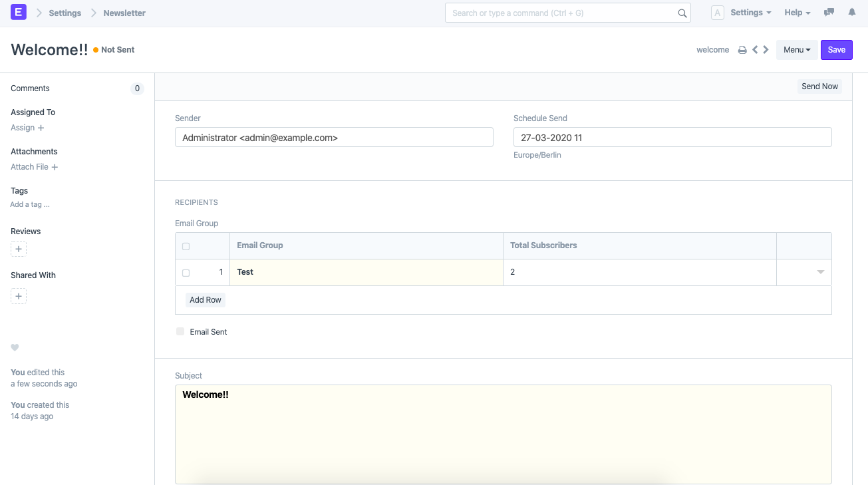868x485 pixels.
Task: Click the row number 1 cell
Action: (x=221, y=272)
